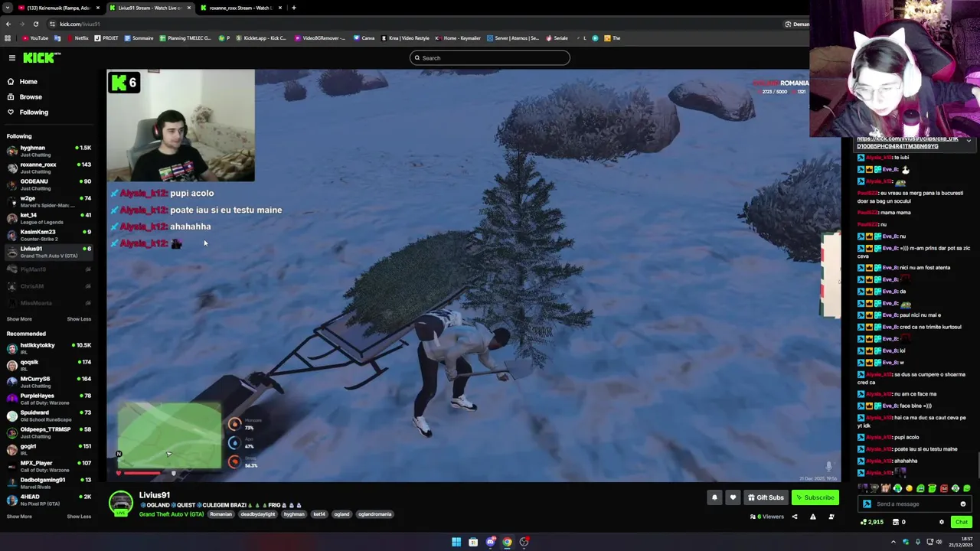Select offline channel ChrisAM

(47, 286)
